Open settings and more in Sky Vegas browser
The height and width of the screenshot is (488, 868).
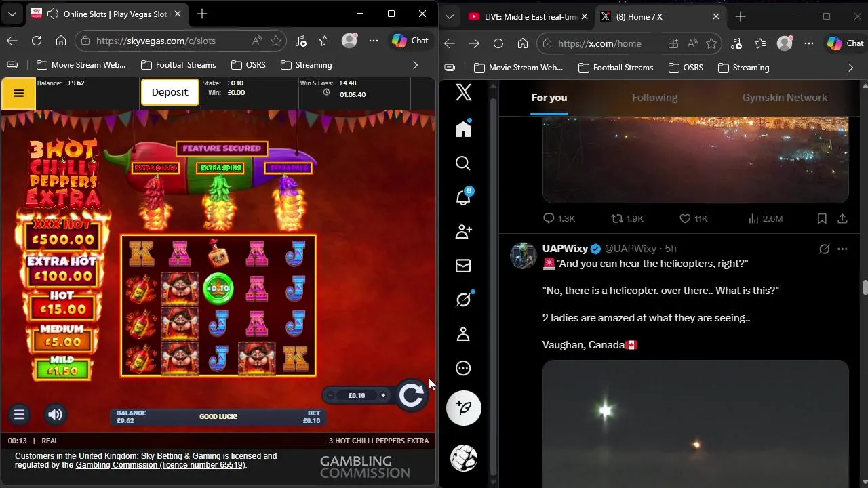tap(374, 41)
